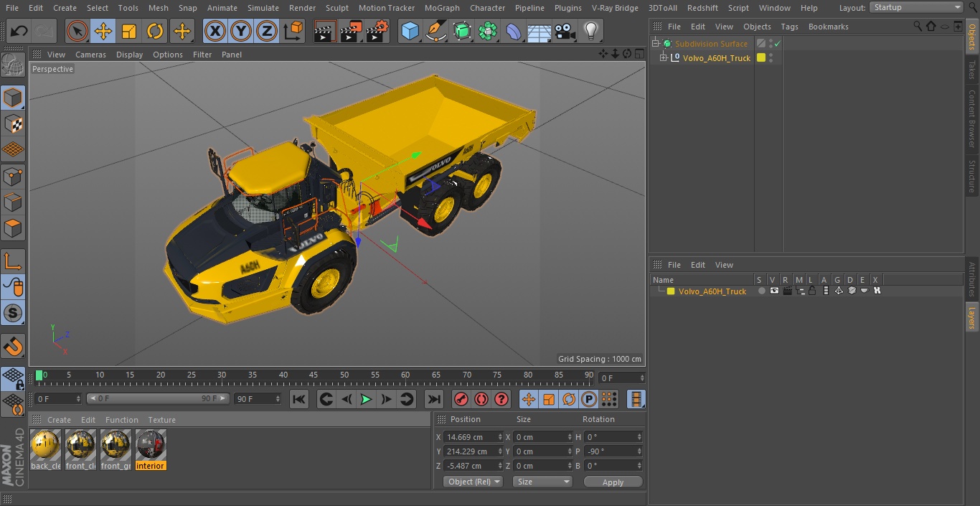Apply the coordinate values
The width and height of the screenshot is (980, 506).
[613, 482]
